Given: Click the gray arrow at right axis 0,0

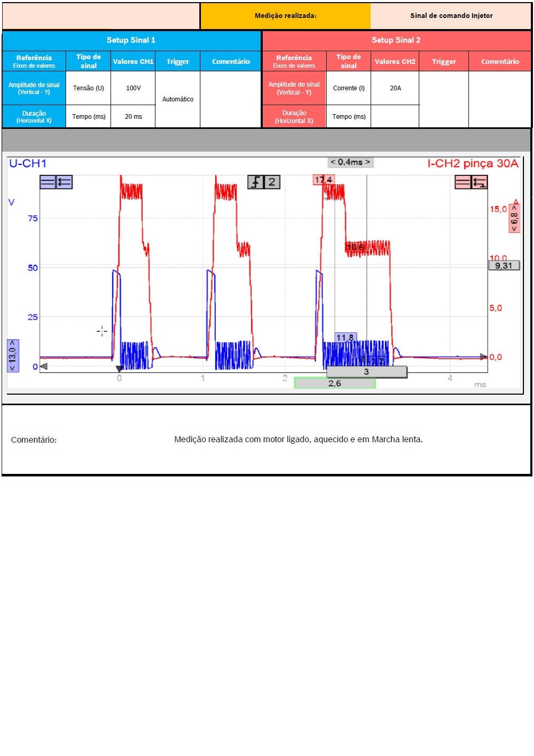Looking at the screenshot, I should pyautogui.click(x=483, y=357).
